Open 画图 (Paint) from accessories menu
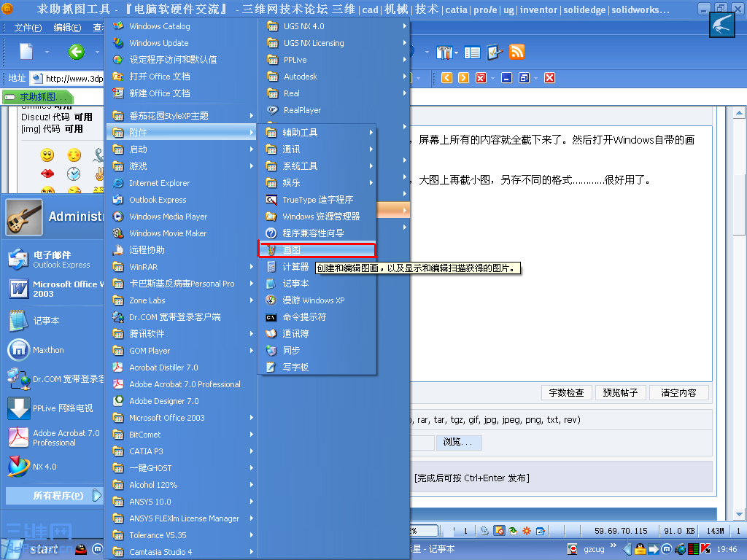Viewport: 747px width, 560px height. coord(317,250)
